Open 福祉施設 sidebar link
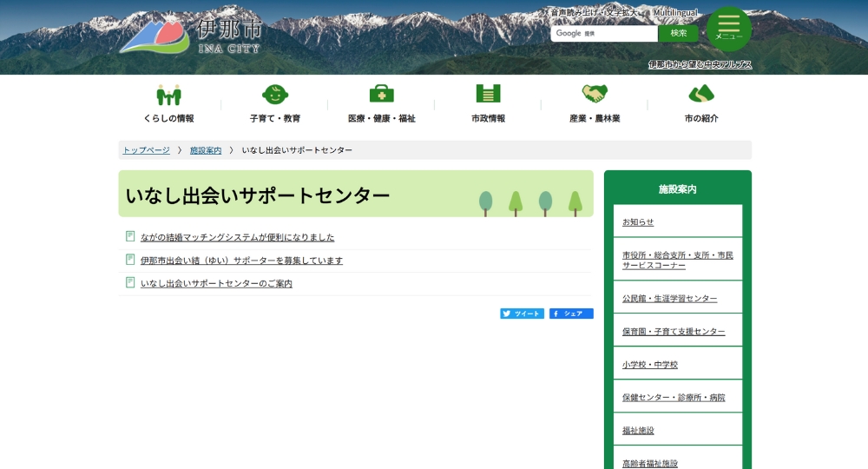 click(x=638, y=430)
